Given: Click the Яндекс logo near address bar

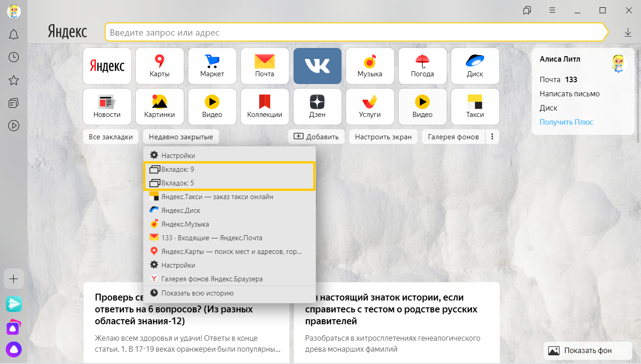Looking at the screenshot, I should click(67, 32).
